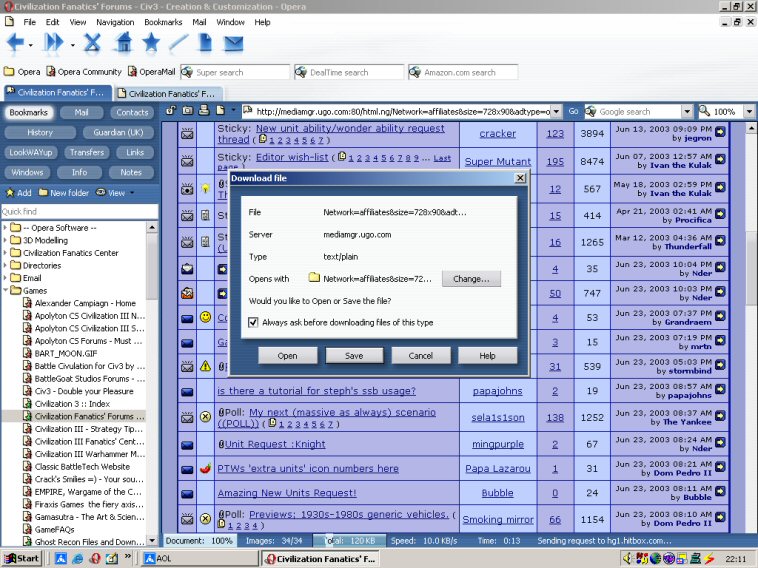Click Cancel in the download dialog
This screenshot has height=568, width=758.
[x=421, y=355]
